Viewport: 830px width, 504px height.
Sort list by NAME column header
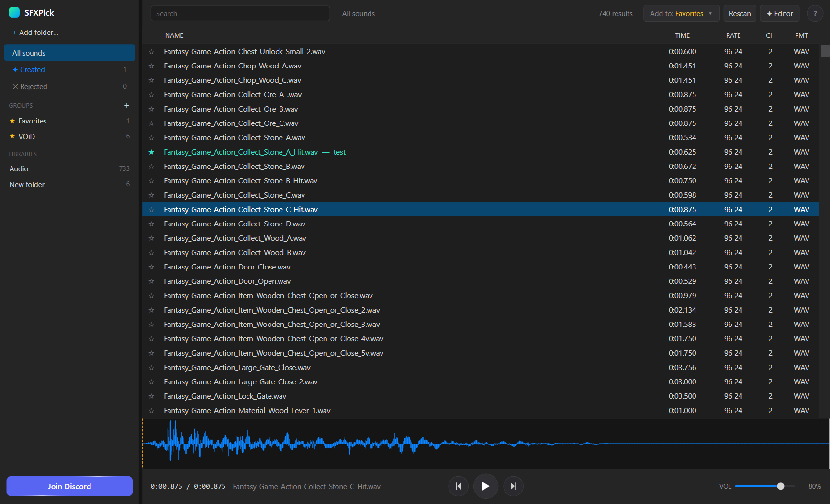pyautogui.click(x=174, y=35)
